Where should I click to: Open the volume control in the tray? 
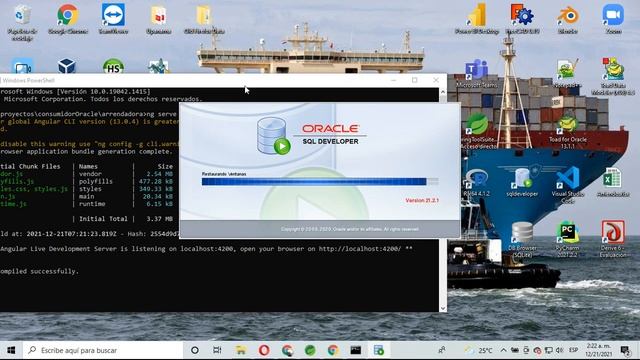coord(560,350)
